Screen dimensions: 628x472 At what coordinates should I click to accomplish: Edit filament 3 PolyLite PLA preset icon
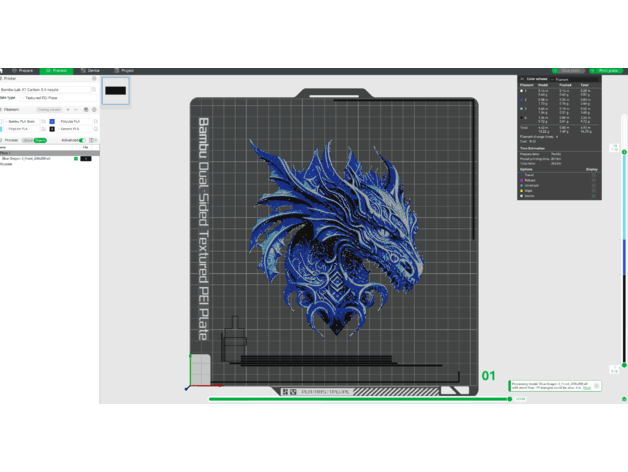coord(43,129)
